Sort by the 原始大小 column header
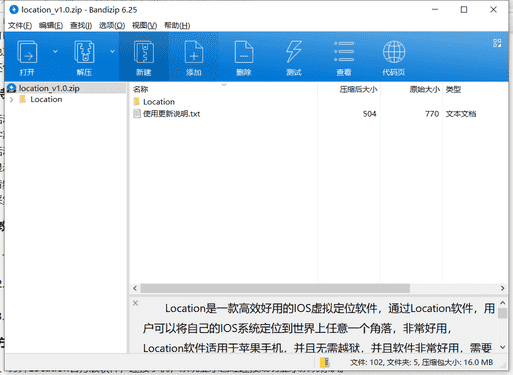This screenshot has height=375, width=513. click(x=424, y=89)
